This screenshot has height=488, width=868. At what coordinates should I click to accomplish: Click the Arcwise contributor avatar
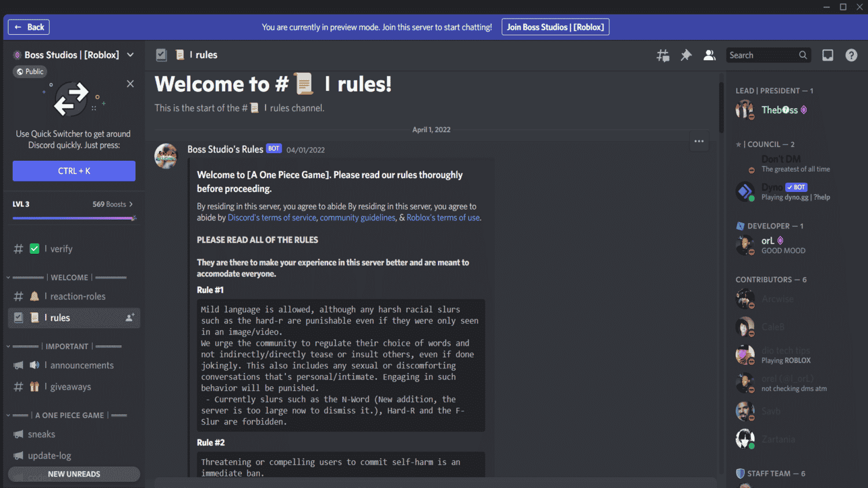click(x=745, y=299)
